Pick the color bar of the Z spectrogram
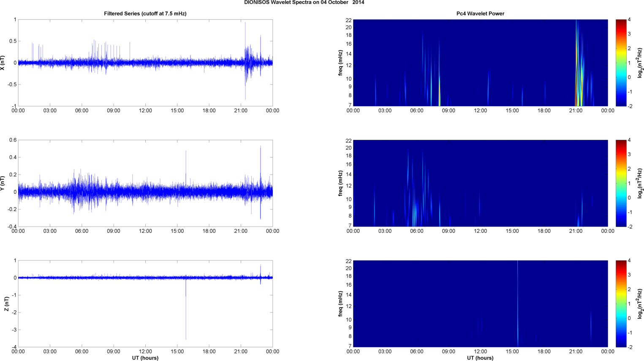Screen dimensions: 644x361 (621, 304)
